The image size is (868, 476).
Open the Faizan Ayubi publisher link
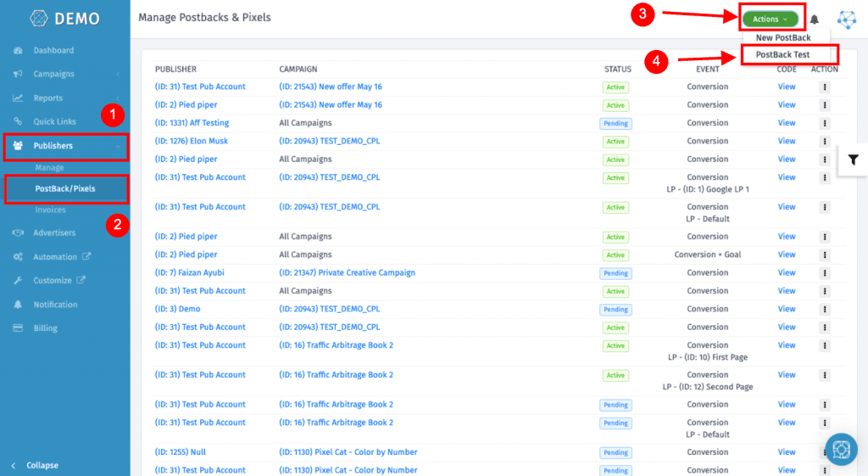coord(189,272)
